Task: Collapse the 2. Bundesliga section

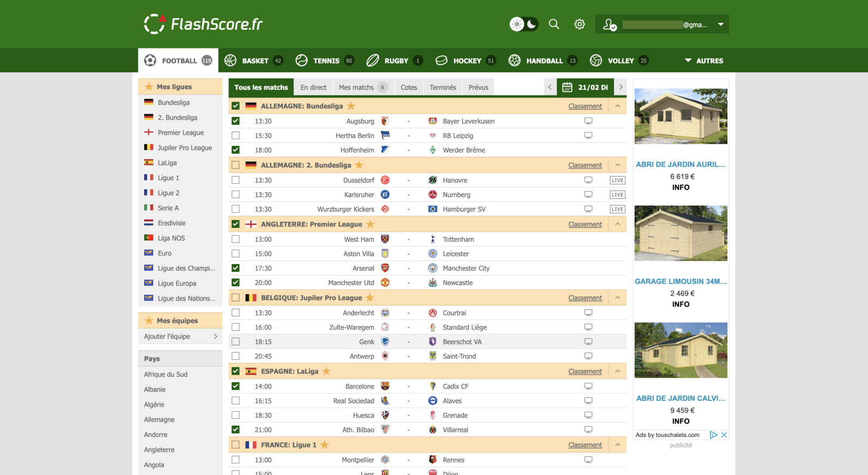Action: coord(618,165)
